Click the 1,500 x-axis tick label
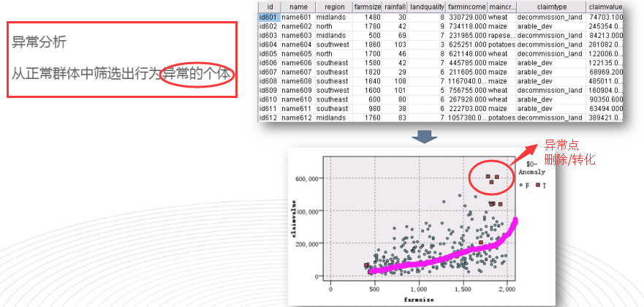 (x=463, y=289)
